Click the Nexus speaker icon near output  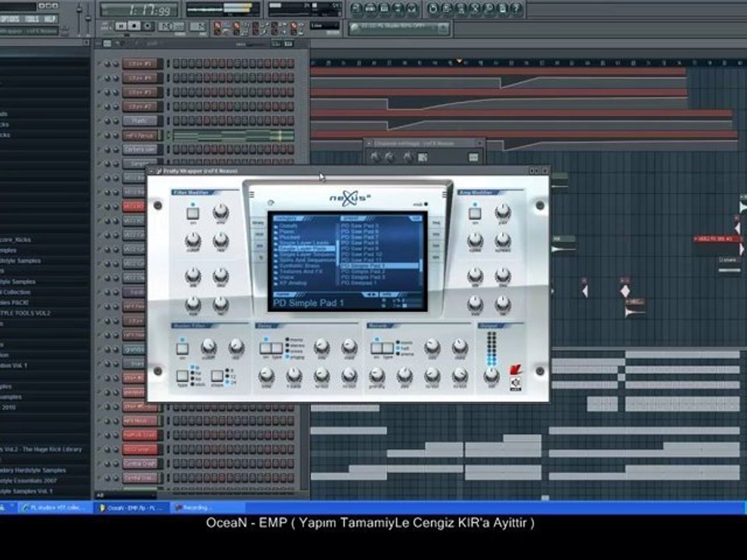point(515,383)
